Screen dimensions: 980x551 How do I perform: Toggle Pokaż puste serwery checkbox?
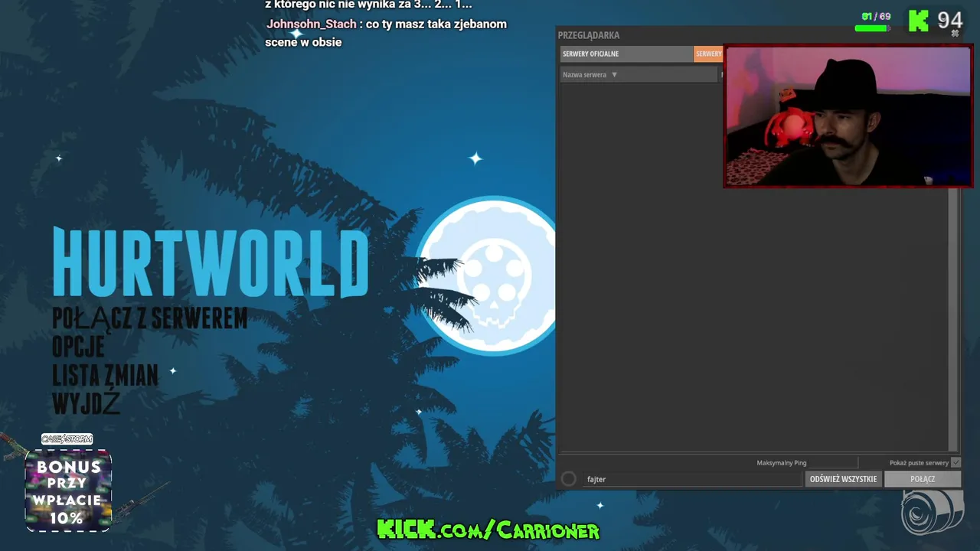pyautogui.click(x=955, y=463)
